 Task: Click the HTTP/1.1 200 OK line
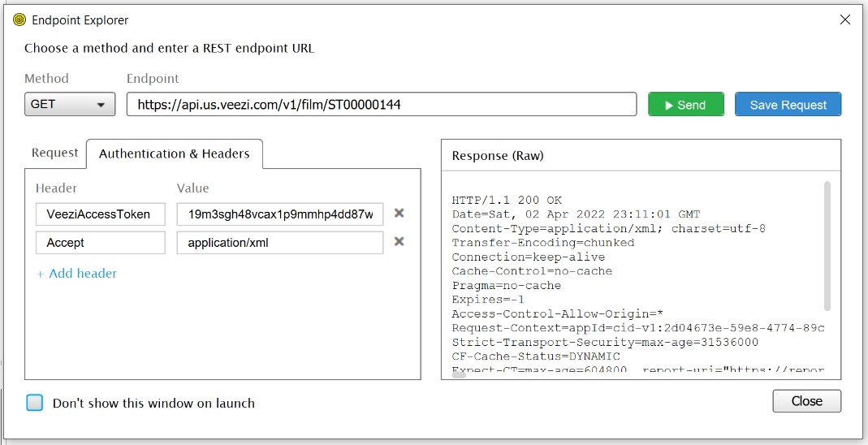pos(507,201)
